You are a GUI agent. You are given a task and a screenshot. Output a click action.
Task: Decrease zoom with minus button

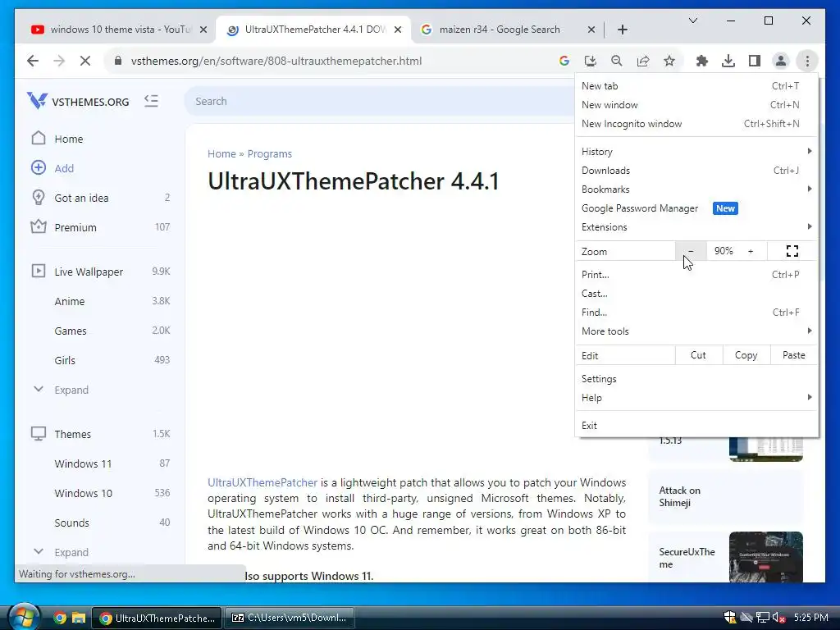pyautogui.click(x=691, y=251)
